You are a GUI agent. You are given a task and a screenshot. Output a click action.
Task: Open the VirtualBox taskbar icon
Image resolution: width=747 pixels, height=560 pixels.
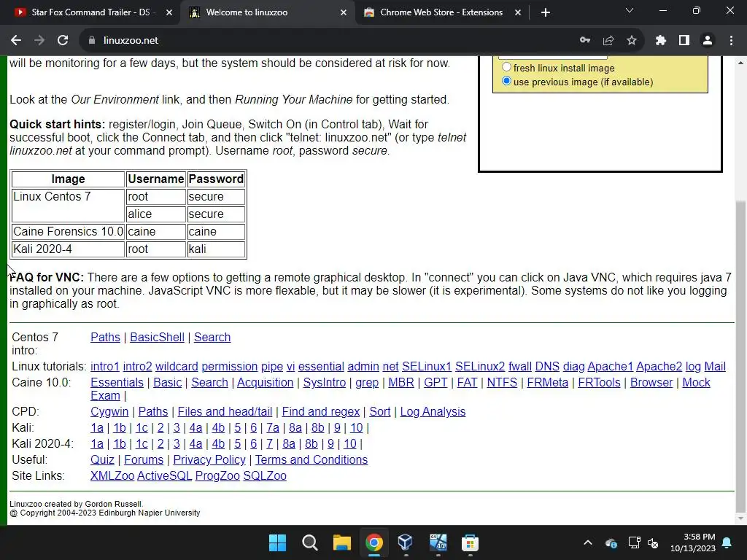point(406,542)
